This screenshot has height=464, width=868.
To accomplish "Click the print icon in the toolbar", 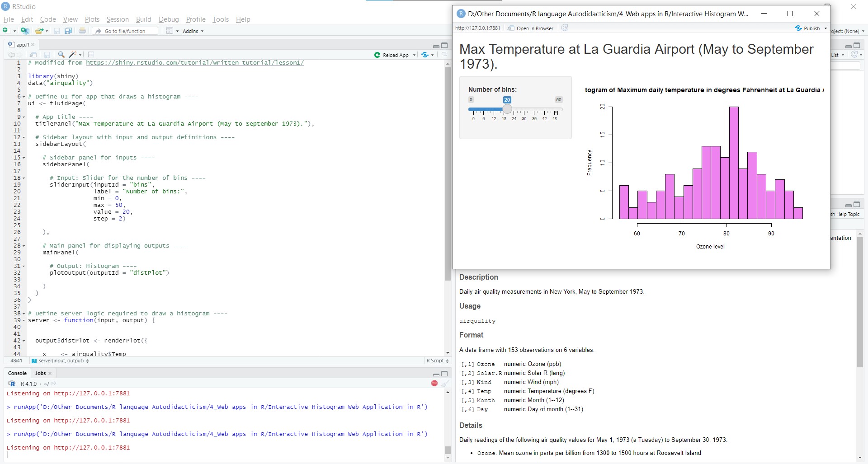I will pyautogui.click(x=82, y=31).
